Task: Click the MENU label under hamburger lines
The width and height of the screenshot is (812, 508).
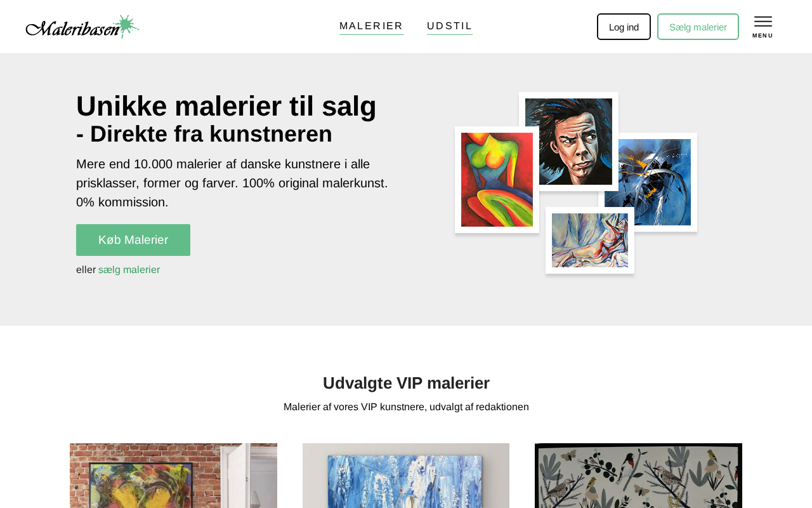Action: click(x=763, y=36)
